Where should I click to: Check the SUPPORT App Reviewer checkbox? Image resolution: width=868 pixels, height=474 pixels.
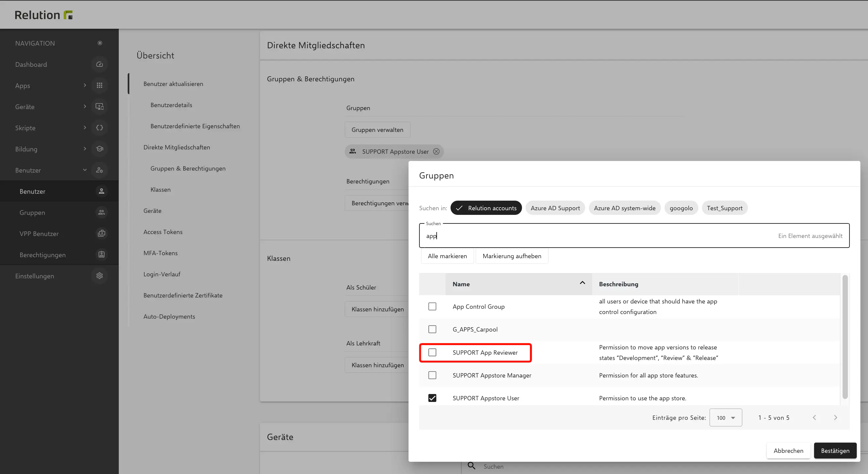tap(432, 352)
